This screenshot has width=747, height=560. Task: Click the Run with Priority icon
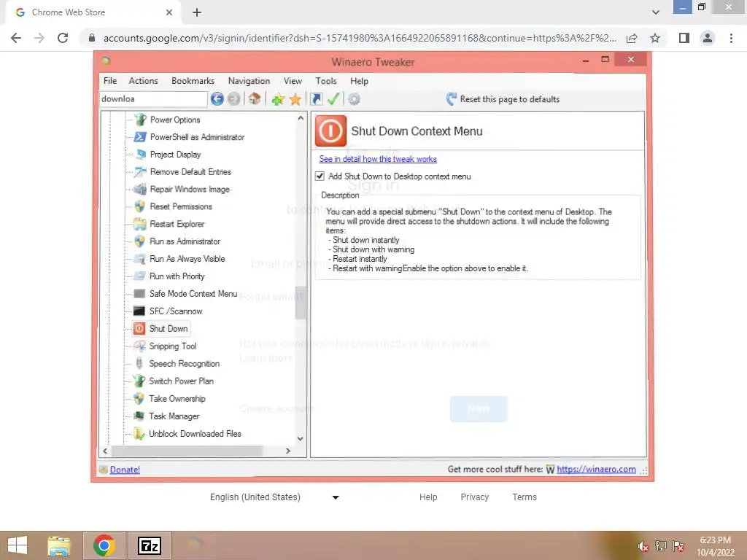tap(139, 276)
